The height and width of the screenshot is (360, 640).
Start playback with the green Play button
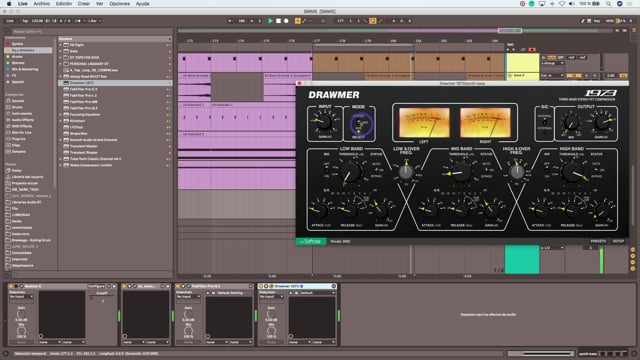[x=270, y=21]
